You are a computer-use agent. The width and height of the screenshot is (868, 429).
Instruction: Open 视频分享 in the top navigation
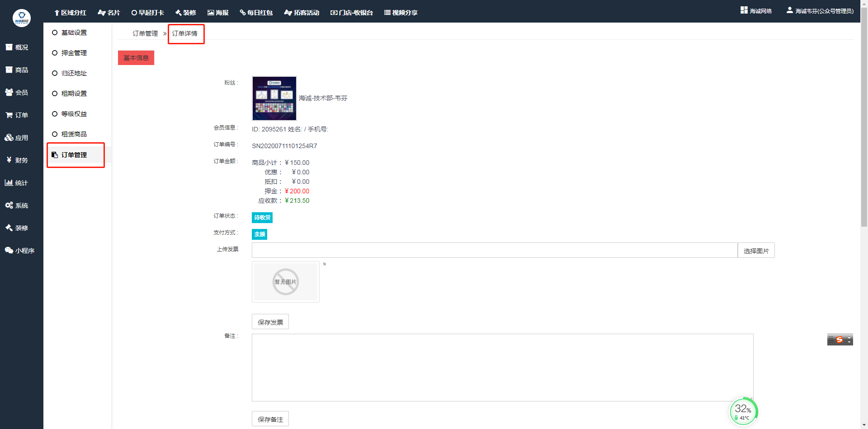(401, 13)
